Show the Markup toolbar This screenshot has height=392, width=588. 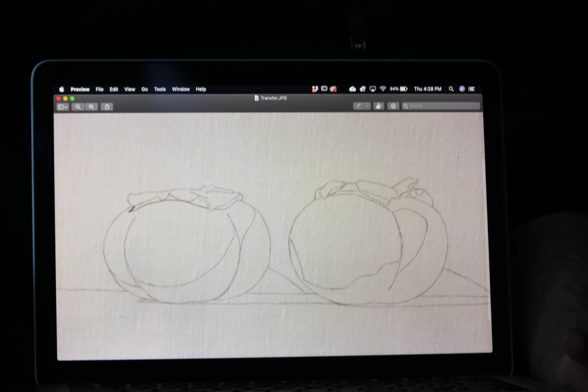click(x=393, y=106)
